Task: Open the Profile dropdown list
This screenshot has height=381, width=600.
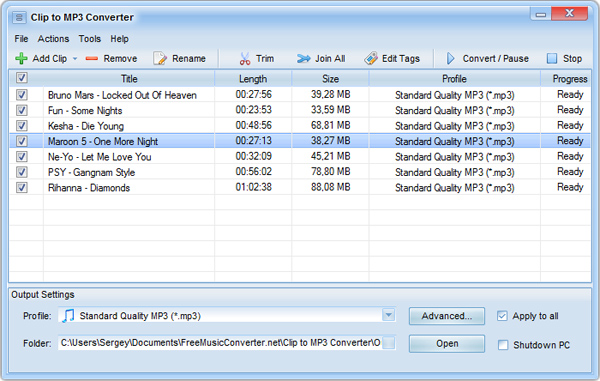Action: coord(388,315)
